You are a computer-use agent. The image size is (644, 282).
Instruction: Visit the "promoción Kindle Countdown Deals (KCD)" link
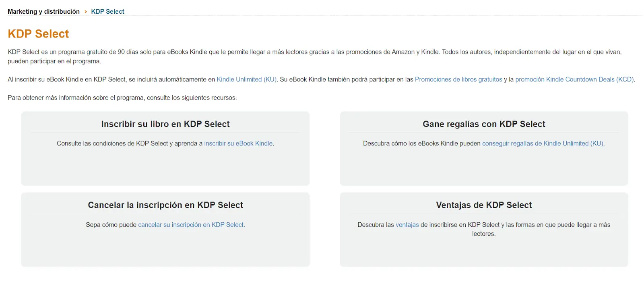click(x=575, y=79)
